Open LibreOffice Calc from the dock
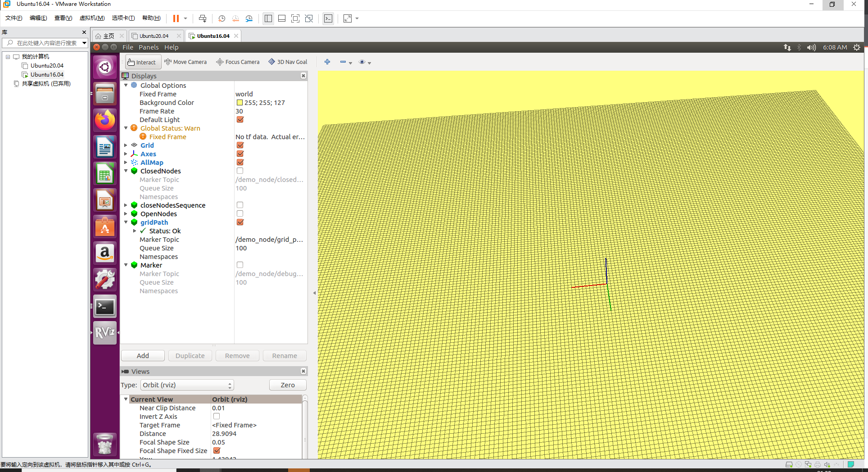The width and height of the screenshot is (868, 472). point(105,173)
